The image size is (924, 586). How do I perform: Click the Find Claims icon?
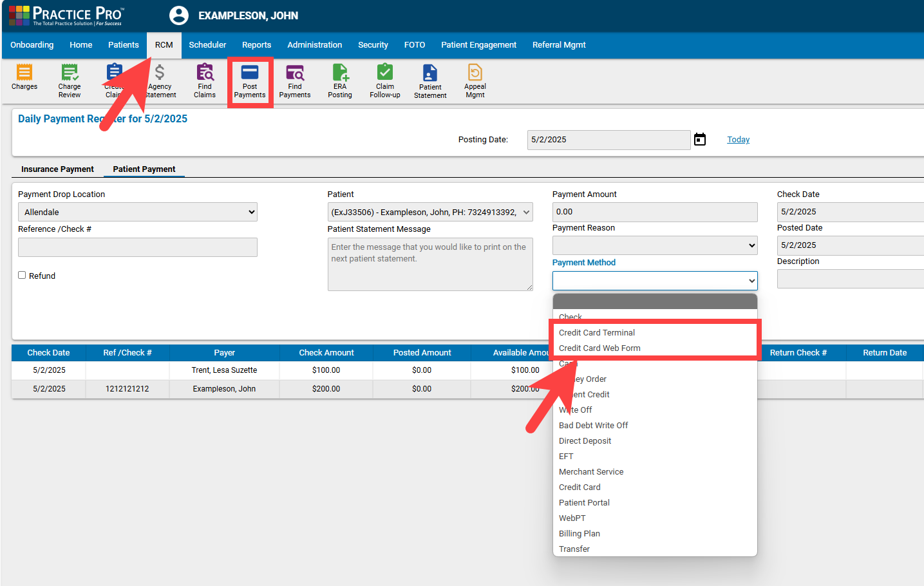205,80
